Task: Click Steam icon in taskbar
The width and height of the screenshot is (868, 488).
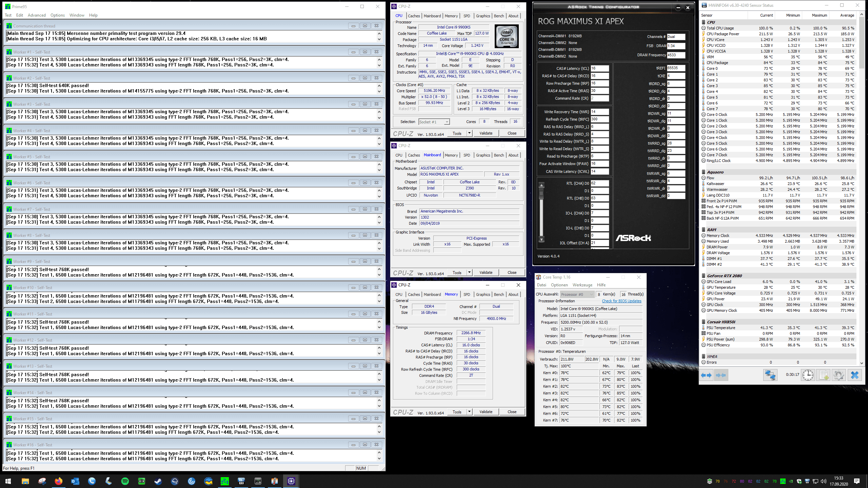Action: coord(158,481)
